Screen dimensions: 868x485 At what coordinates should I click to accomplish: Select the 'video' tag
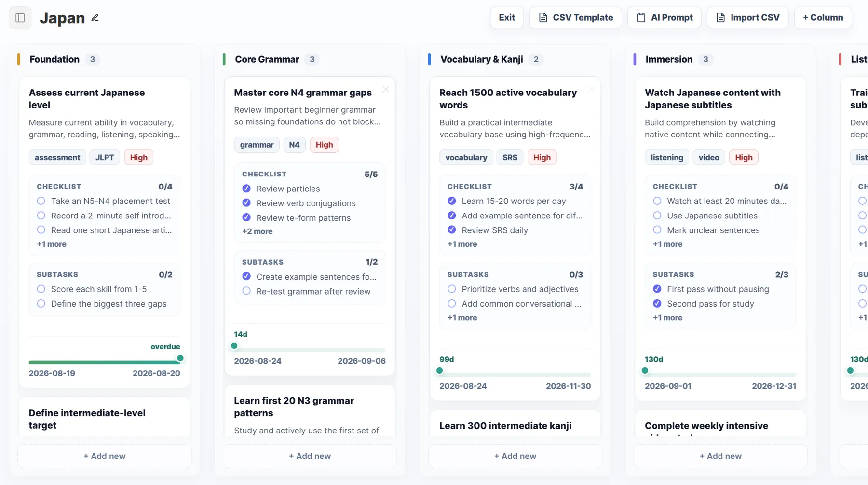pyautogui.click(x=709, y=157)
